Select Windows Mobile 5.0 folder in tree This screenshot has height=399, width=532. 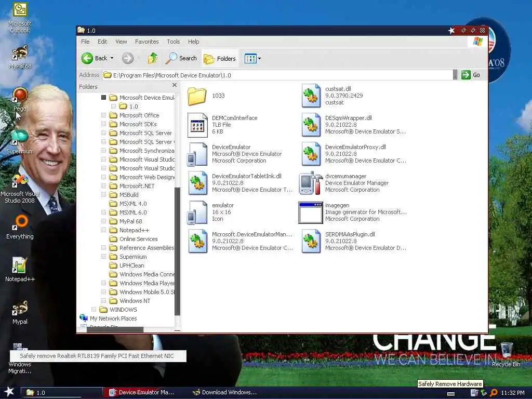coord(142,292)
